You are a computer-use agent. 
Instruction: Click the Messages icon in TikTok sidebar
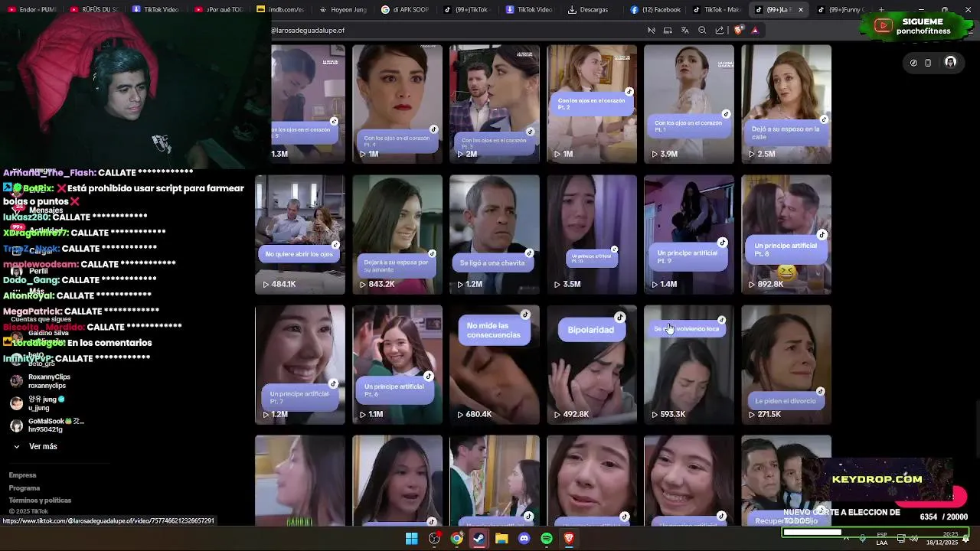click(17, 207)
